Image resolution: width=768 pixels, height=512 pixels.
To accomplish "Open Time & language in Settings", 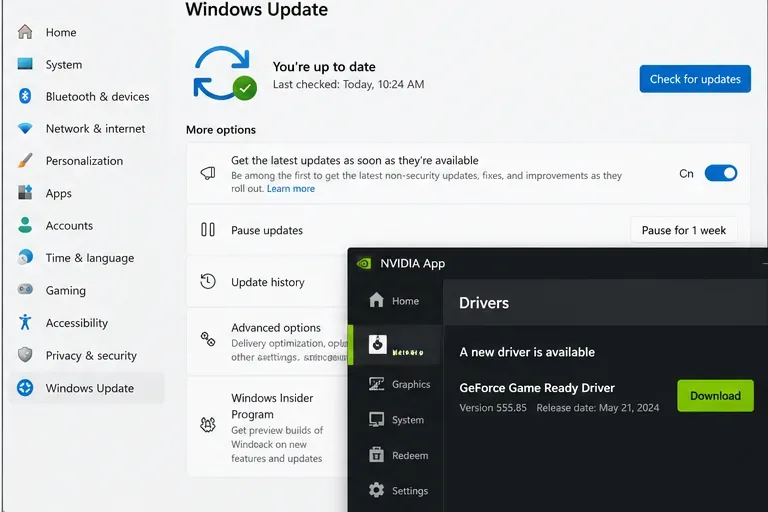I will pyautogui.click(x=86, y=258).
